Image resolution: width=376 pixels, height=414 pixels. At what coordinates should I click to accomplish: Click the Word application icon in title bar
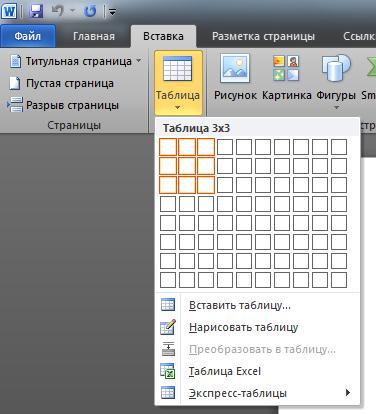pyautogui.click(x=9, y=11)
